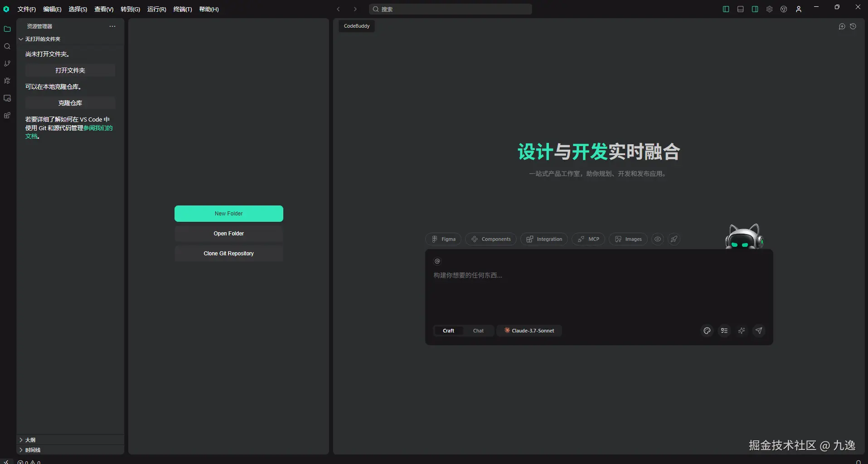This screenshot has height=464, width=868.
Task: Go forward with the right navigation arrow
Action: (355, 9)
